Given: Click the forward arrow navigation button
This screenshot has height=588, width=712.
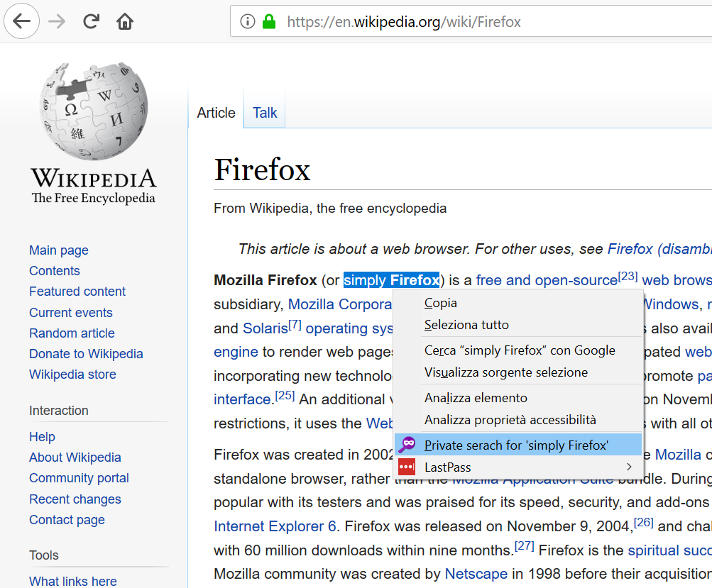Looking at the screenshot, I should coord(57,21).
